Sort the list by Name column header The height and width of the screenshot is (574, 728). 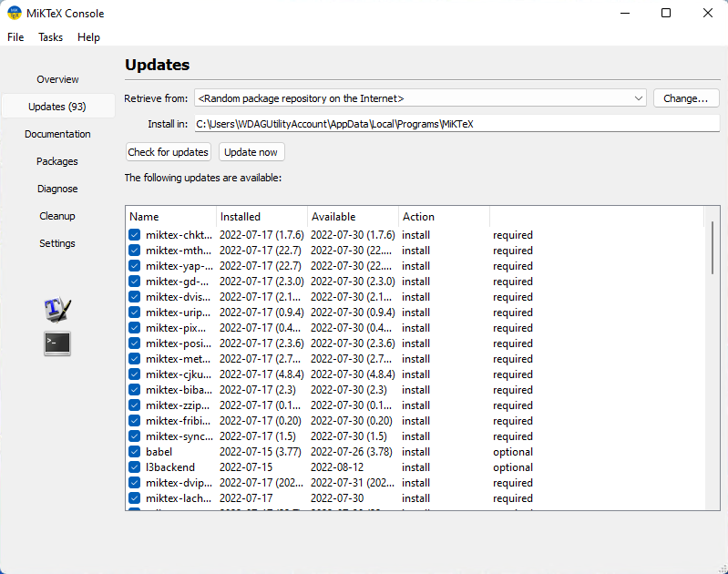[x=170, y=217]
